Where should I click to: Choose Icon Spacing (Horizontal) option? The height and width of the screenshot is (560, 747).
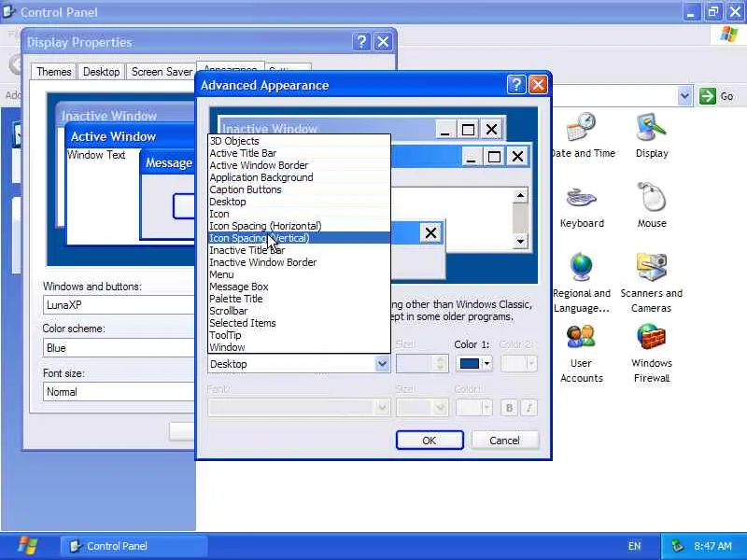coord(299,226)
